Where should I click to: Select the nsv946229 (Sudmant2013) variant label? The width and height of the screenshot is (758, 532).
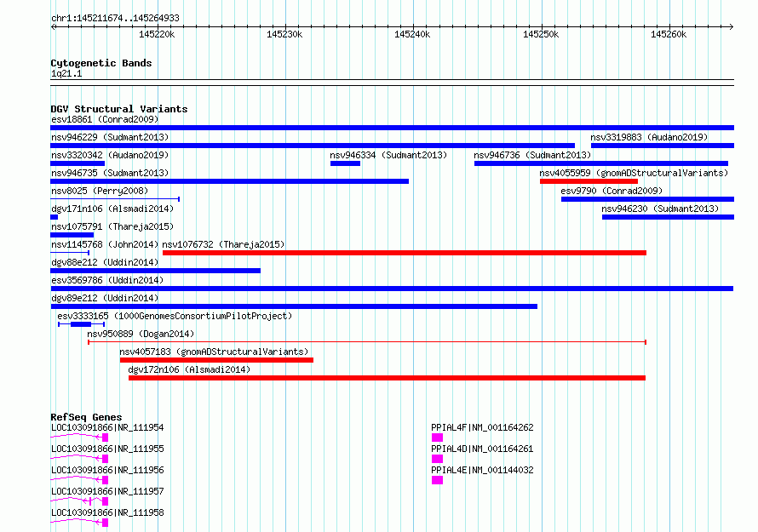[110, 137]
